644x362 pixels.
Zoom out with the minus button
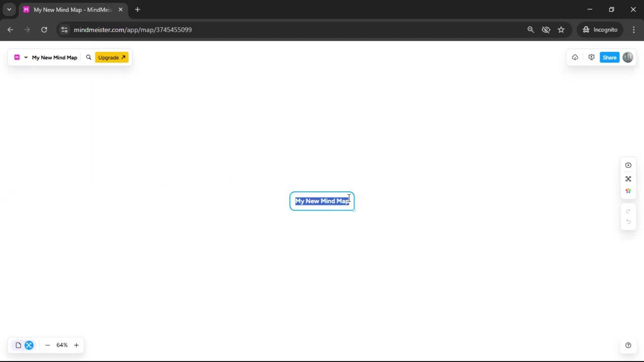pos(48,345)
